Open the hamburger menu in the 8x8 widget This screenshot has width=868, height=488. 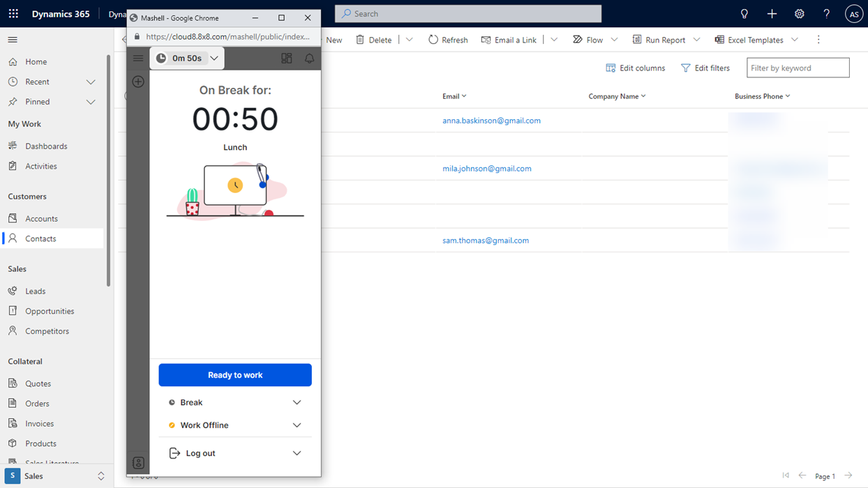tap(137, 59)
